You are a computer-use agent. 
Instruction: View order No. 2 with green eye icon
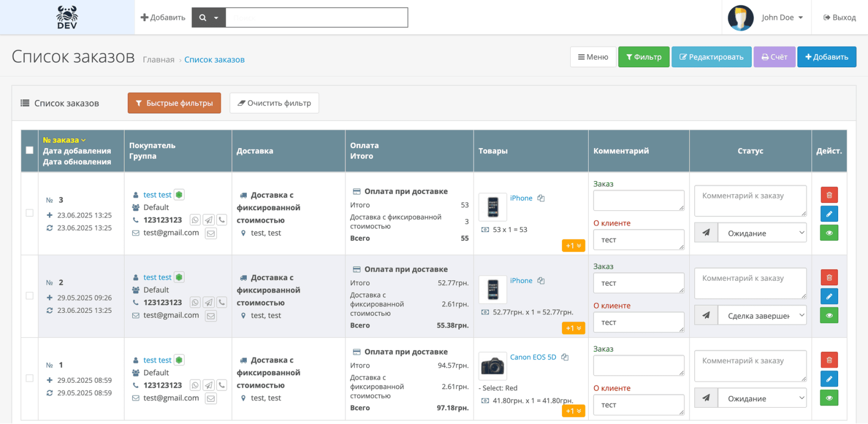[x=829, y=316]
